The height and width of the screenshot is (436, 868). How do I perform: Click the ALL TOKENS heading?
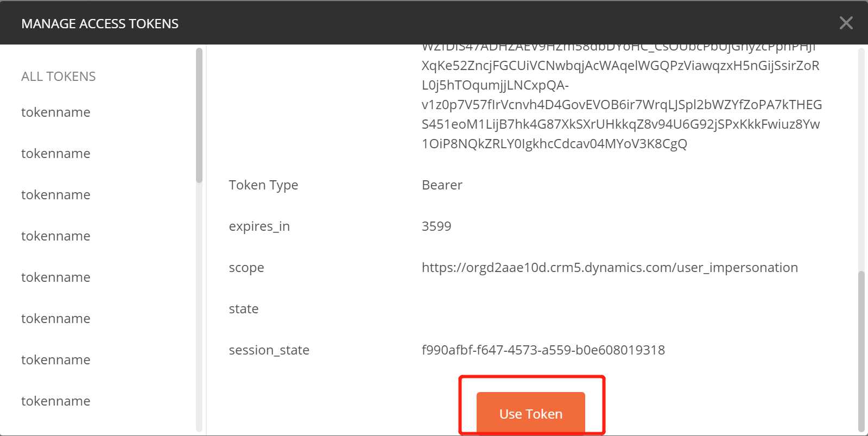click(59, 77)
